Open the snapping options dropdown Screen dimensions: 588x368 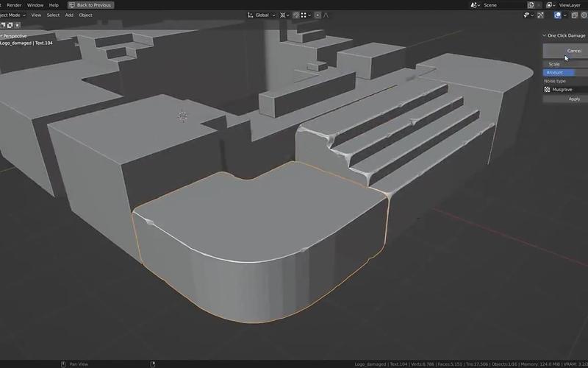coord(306,15)
